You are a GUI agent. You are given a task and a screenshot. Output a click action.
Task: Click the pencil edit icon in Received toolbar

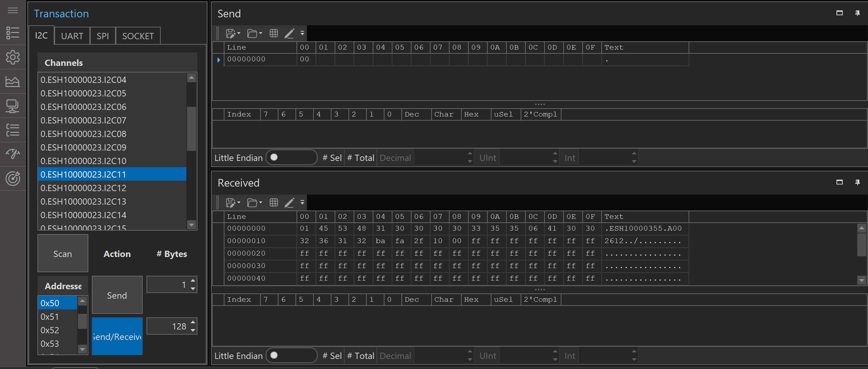click(289, 203)
